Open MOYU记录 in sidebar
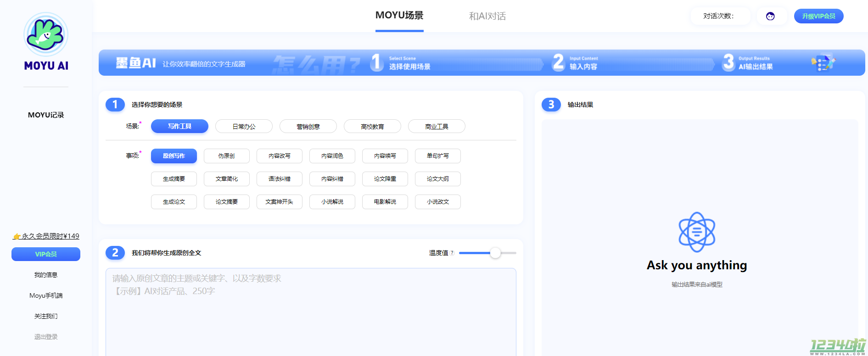The width and height of the screenshot is (868, 356). pyautogui.click(x=46, y=115)
